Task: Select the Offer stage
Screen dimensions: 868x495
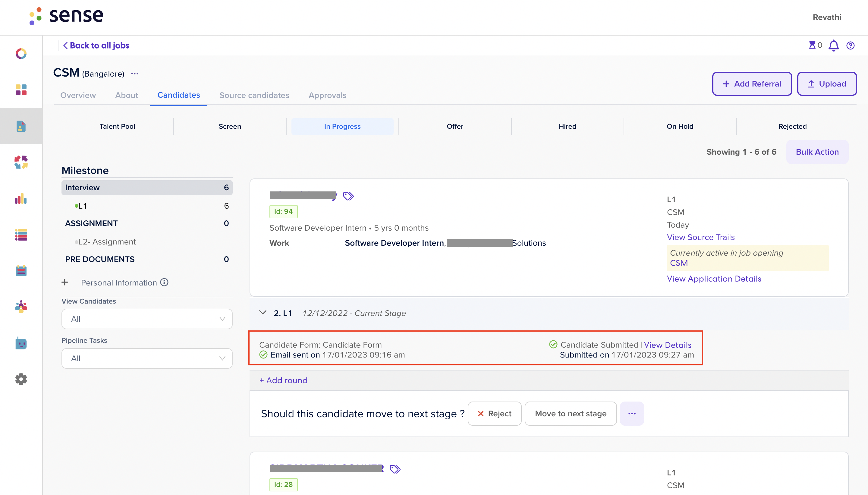Action: pos(455,127)
